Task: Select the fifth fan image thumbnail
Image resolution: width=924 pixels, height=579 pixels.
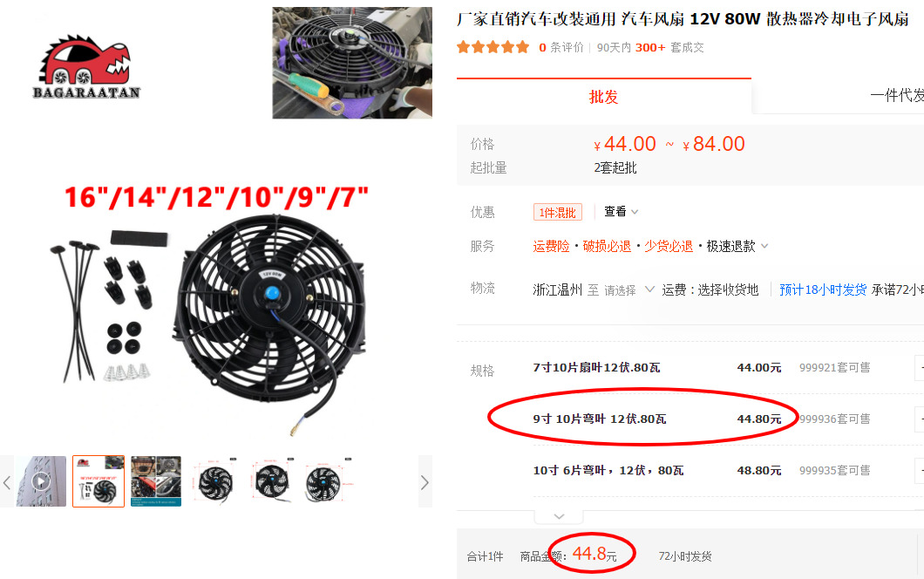Action: point(271,481)
